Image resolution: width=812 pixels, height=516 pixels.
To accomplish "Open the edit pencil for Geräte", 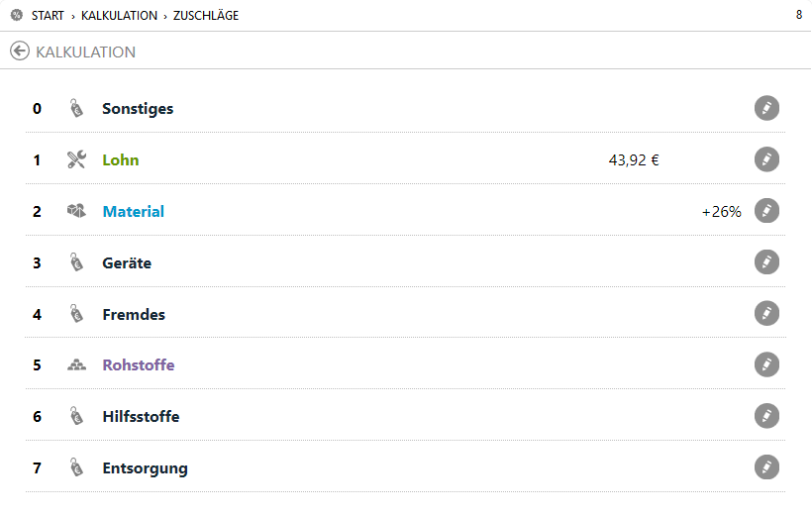I will pos(766,262).
